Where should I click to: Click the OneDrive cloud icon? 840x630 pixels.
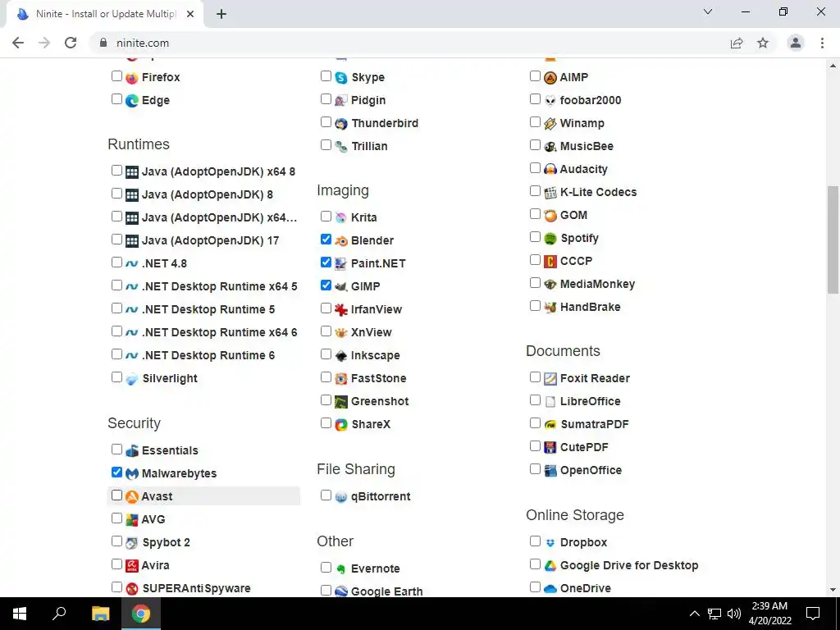tap(550, 589)
